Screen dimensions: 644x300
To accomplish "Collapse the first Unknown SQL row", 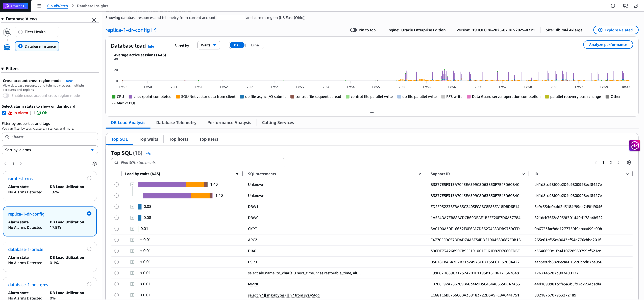I will tap(132, 184).
